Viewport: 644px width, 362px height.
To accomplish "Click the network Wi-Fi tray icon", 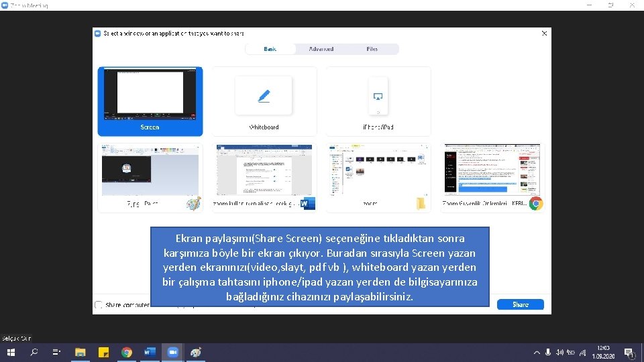I will (x=583, y=353).
